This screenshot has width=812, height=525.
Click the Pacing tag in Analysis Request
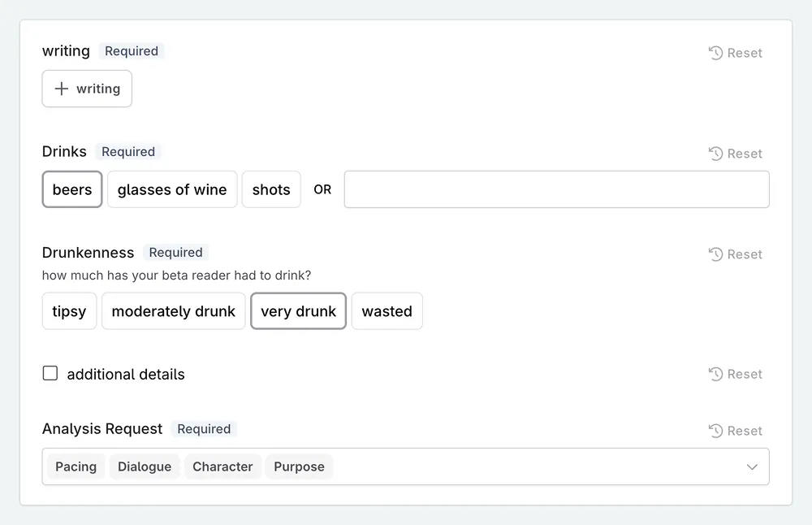point(76,466)
